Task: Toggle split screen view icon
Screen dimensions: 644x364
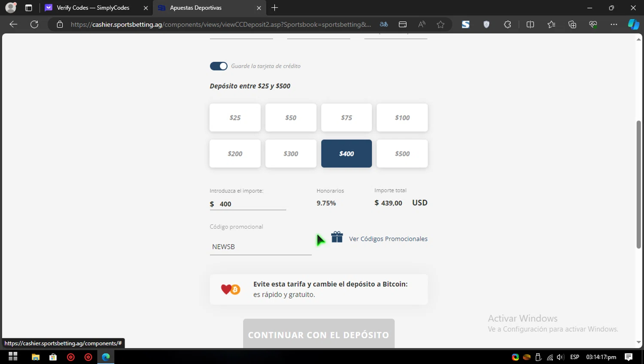Action: (530, 24)
